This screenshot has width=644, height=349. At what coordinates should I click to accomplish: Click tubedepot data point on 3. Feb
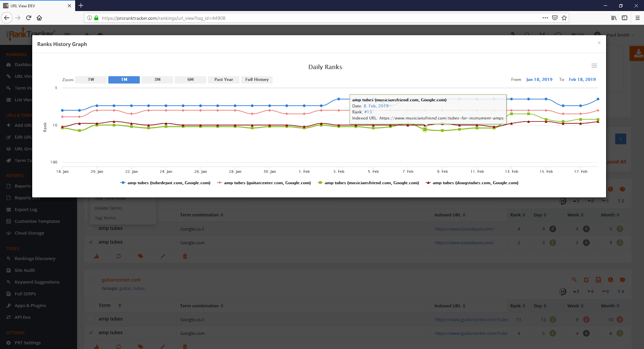[339, 99]
